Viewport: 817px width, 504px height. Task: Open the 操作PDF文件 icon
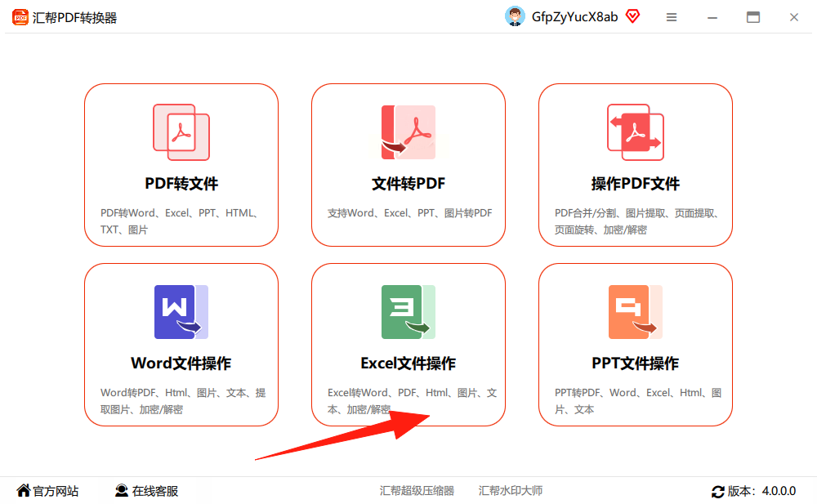(x=636, y=132)
